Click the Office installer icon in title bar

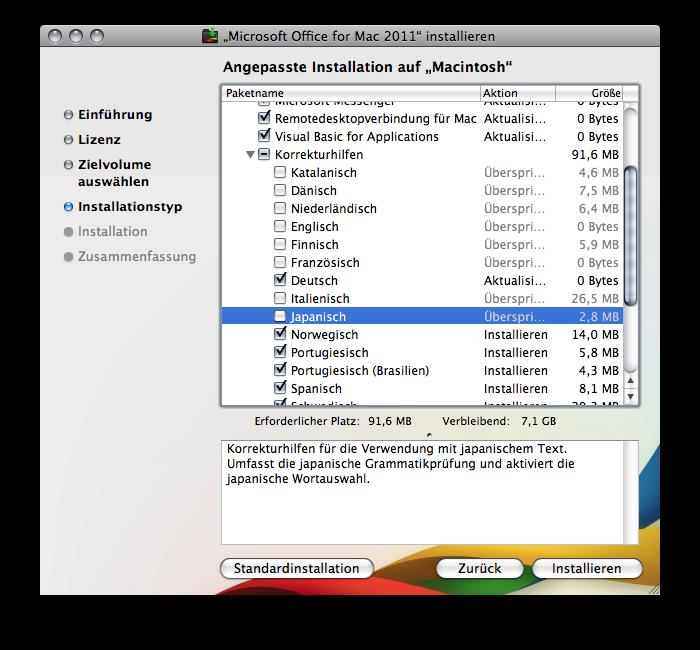click(210, 36)
